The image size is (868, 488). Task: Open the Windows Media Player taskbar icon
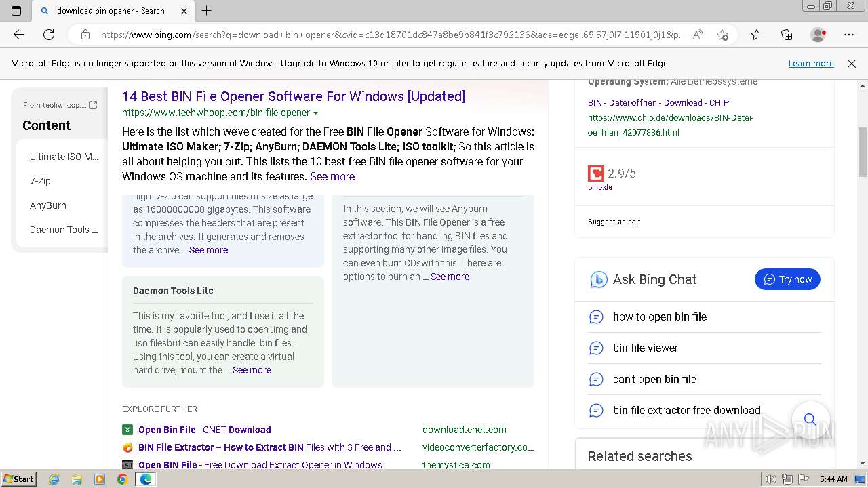tap(100, 479)
